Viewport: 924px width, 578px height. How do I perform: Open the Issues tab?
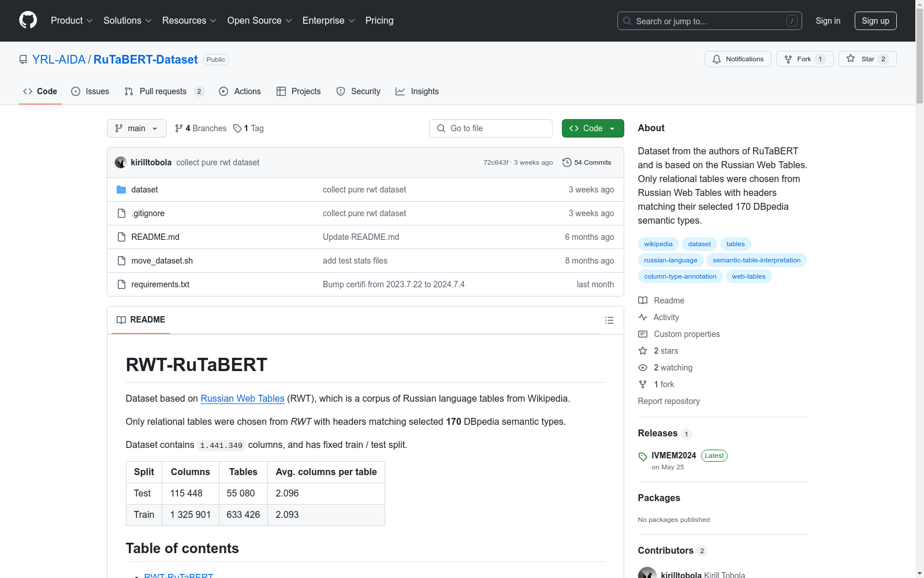90,91
